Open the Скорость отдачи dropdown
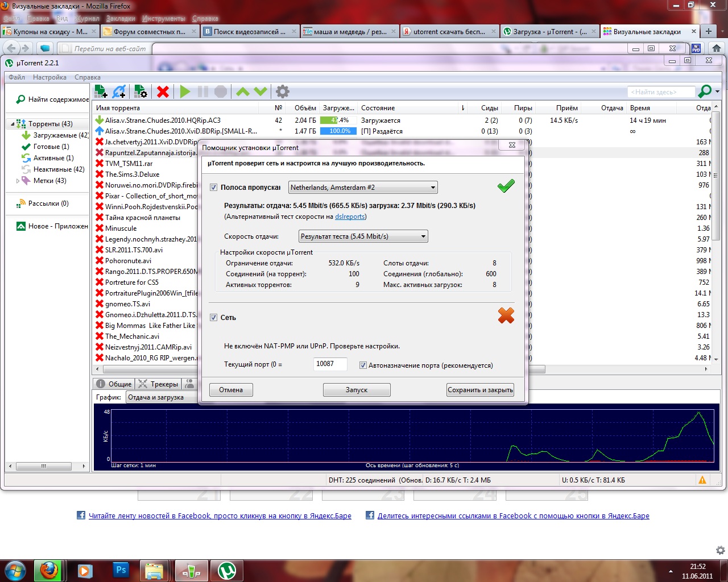The width and height of the screenshot is (728, 582). click(x=363, y=236)
